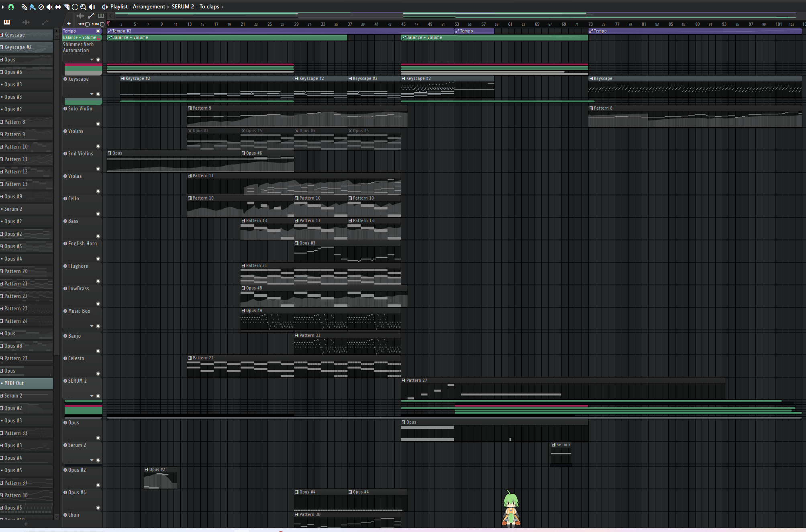Viewport: 806px width, 532px height.
Task: Show patterns in picker via piano icon
Action: (x=7, y=22)
